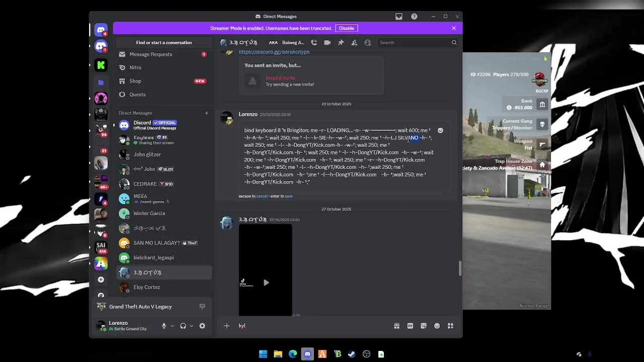This screenshot has width=644, height=362.
Task: Add a server with plus icon
Action: pos(101,280)
